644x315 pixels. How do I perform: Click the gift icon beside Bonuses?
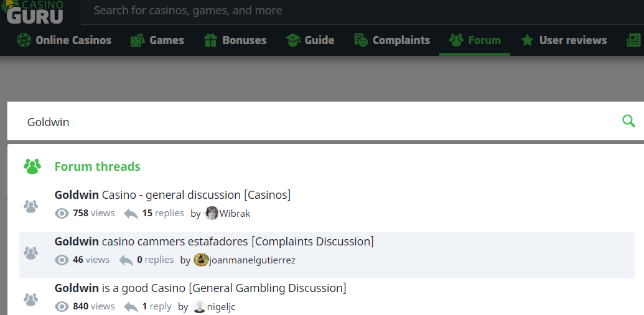pyautogui.click(x=212, y=40)
